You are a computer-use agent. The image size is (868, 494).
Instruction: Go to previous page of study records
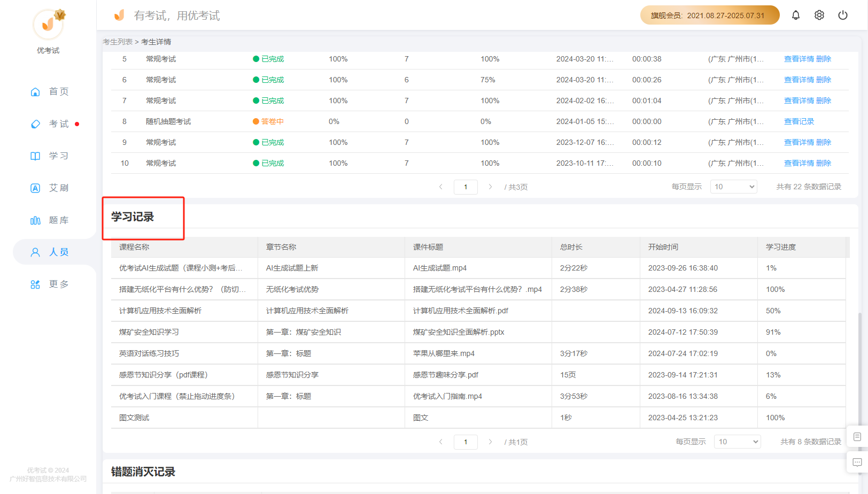coord(441,442)
